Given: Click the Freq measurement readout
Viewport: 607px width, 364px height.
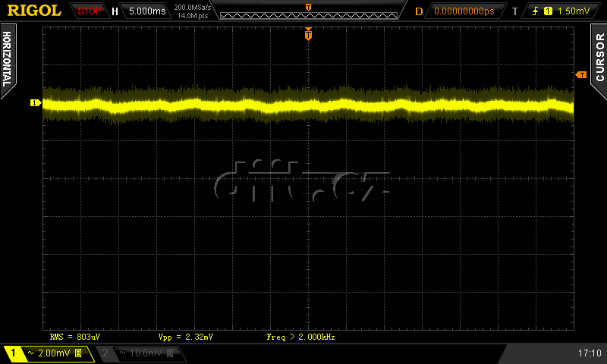Looking at the screenshot, I should (300, 336).
